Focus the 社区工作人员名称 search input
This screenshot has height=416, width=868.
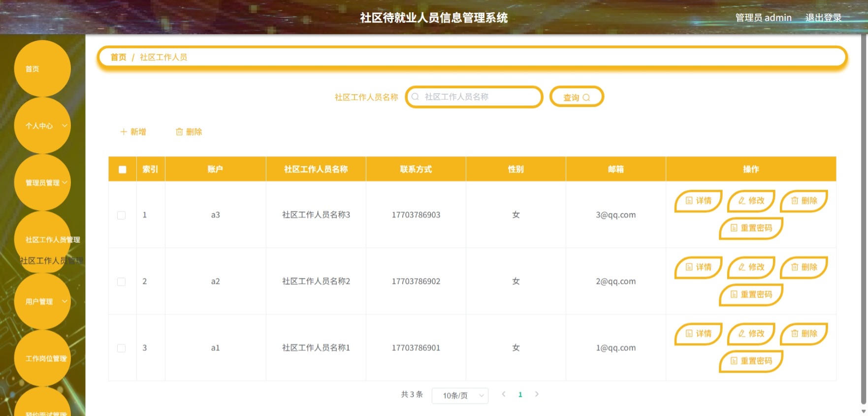click(x=474, y=97)
